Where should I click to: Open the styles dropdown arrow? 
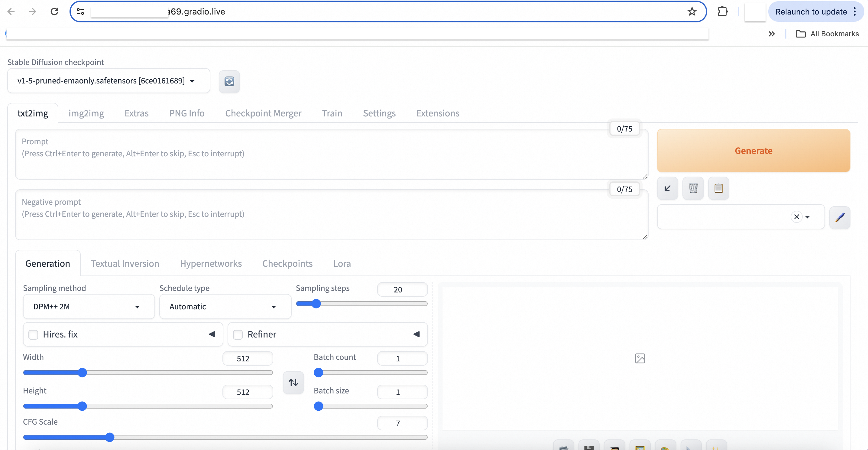click(x=807, y=217)
